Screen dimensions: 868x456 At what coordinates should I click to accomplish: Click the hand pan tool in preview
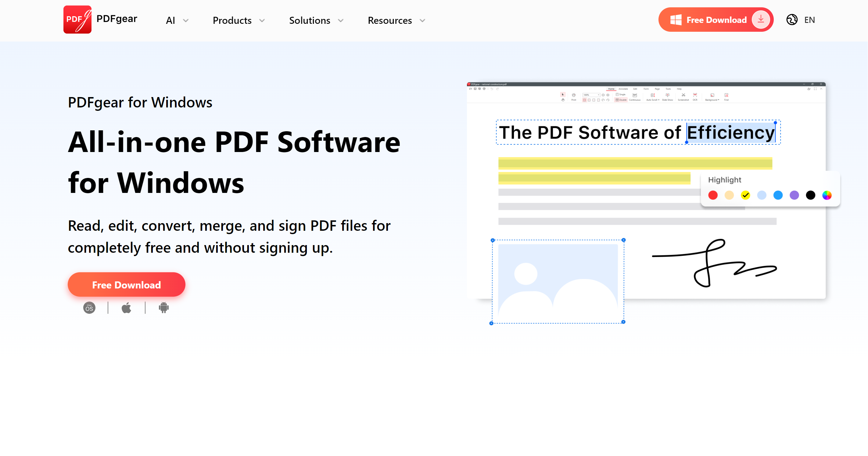(563, 100)
